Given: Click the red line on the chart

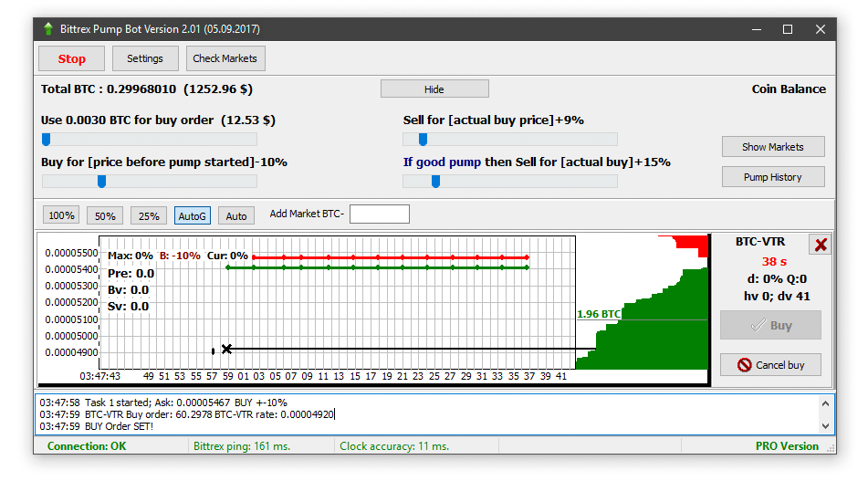Looking at the screenshot, I should coord(391,257).
